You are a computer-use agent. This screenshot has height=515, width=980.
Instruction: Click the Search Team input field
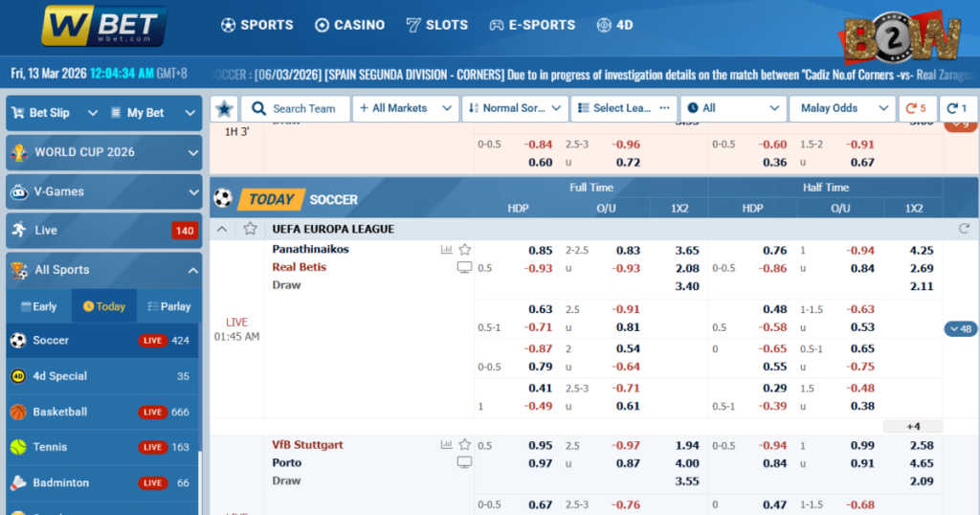pyautogui.click(x=295, y=108)
